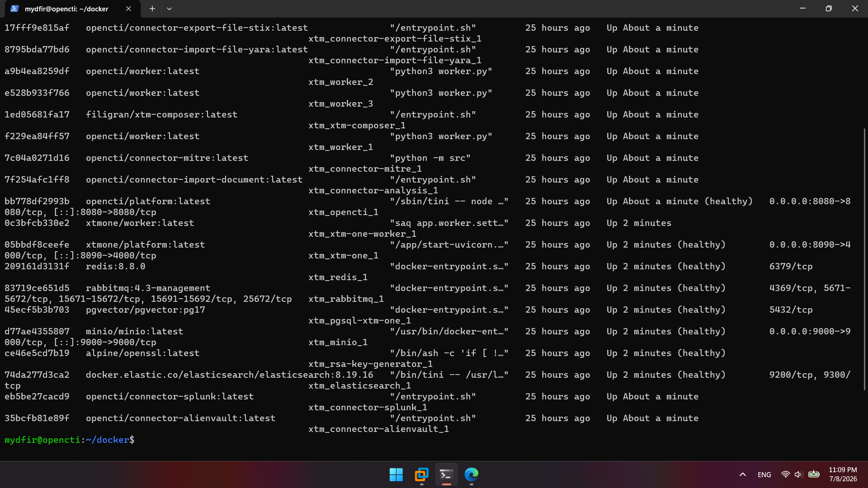Restore down the terminal window

coord(829,9)
